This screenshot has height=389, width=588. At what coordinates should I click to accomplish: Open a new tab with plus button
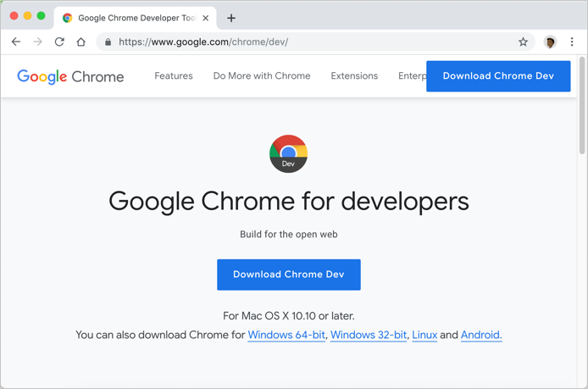click(x=231, y=18)
